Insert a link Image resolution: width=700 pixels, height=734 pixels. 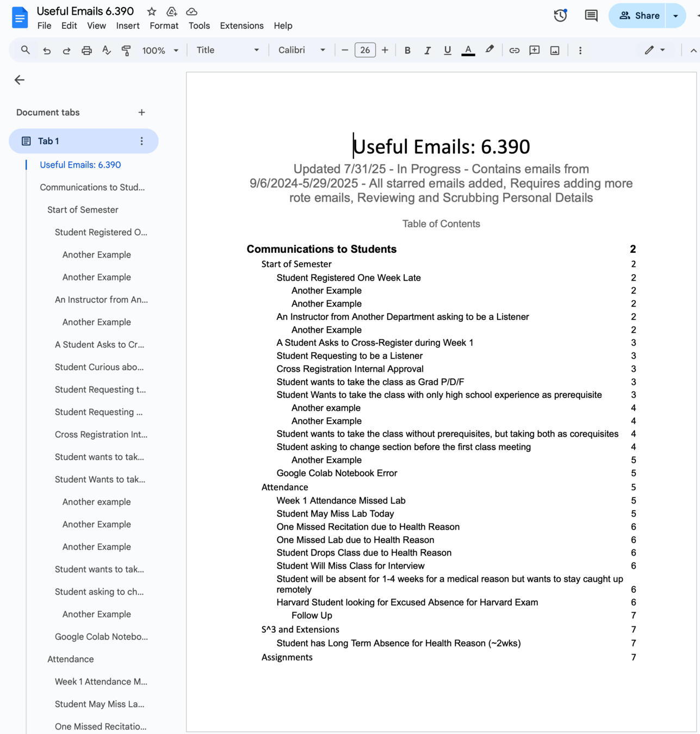pyautogui.click(x=514, y=51)
